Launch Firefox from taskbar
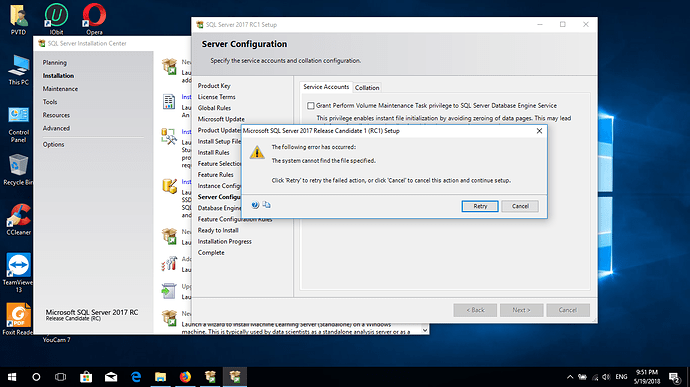The width and height of the screenshot is (690, 387). click(x=185, y=377)
